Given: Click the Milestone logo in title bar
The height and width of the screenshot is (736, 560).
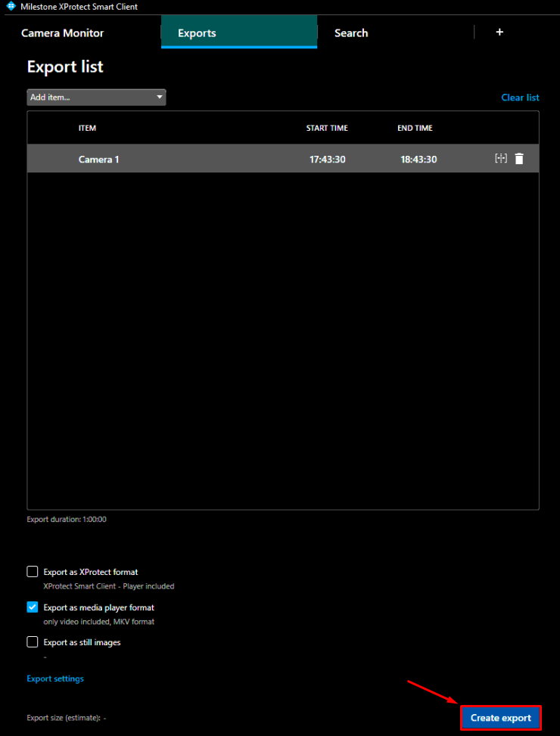Looking at the screenshot, I should [11, 7].
